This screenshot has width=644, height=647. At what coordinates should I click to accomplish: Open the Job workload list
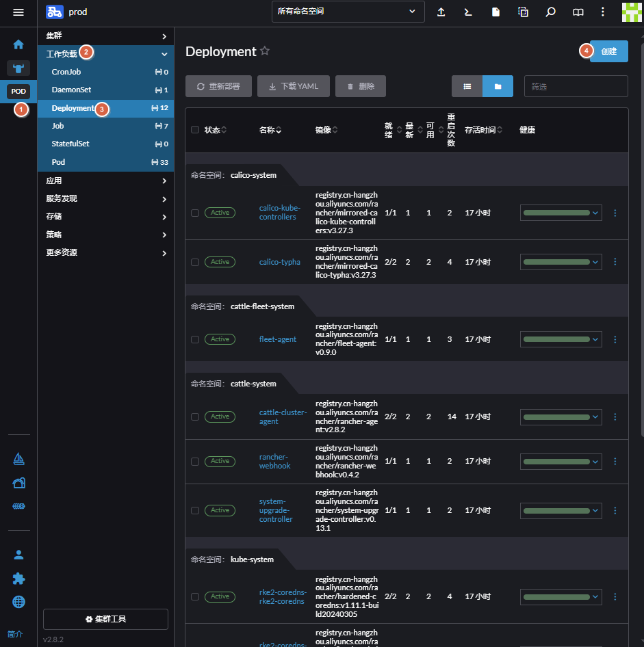105,126
